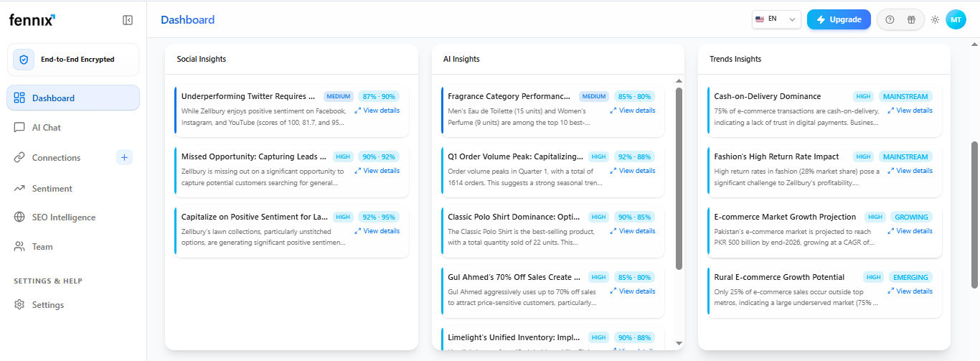View details of Fashion's High Return Rate
Image resolution: width=980 pixels, height=361 pixels.
coord(910,171)
